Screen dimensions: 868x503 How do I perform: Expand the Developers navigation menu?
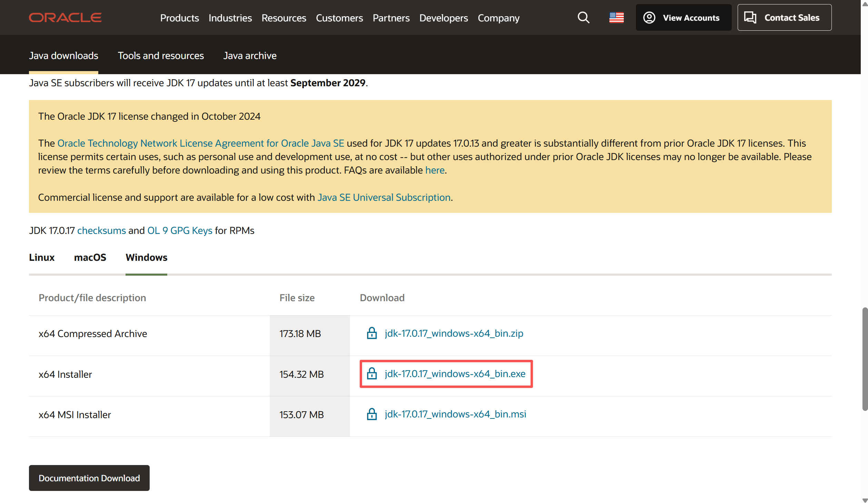pyautogui.click(x=443, y=18)
